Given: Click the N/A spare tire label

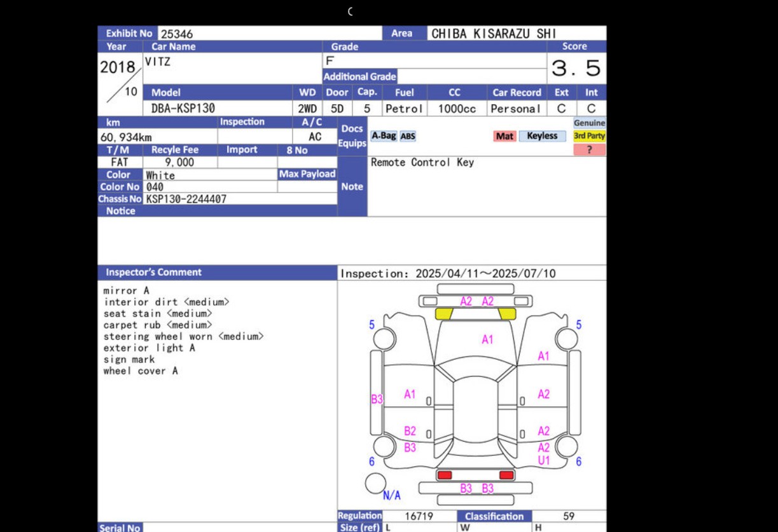Looking at the screenshot, I should 392,495.
